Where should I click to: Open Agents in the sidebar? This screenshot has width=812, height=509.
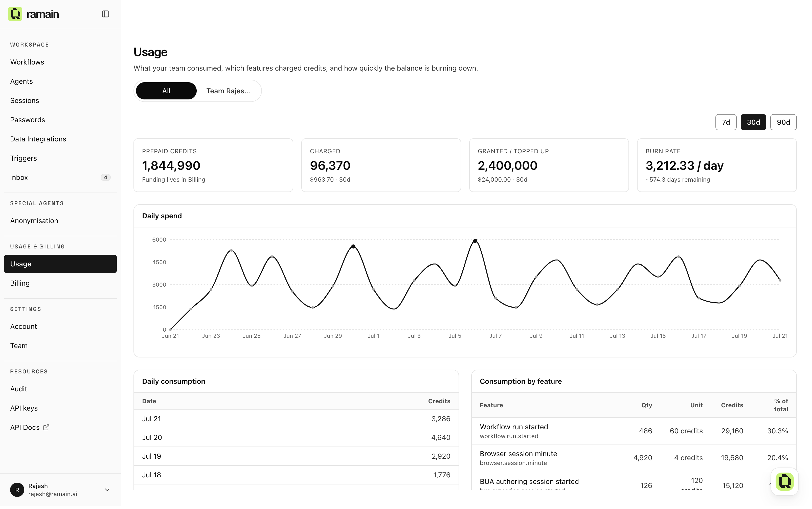pyautogui.click(x=61, y=81)
